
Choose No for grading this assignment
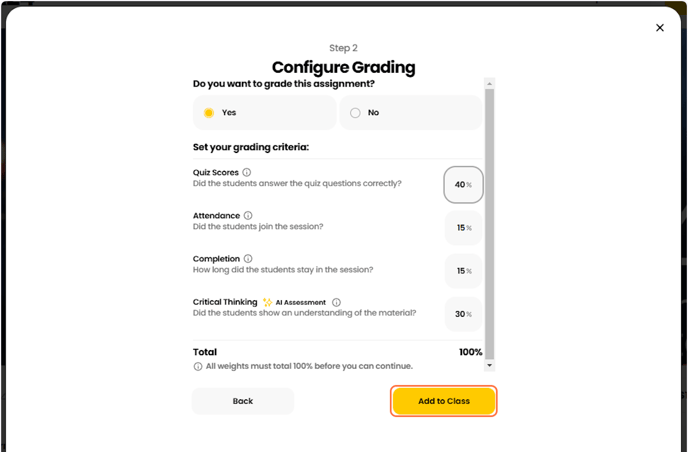coord(411,113)
